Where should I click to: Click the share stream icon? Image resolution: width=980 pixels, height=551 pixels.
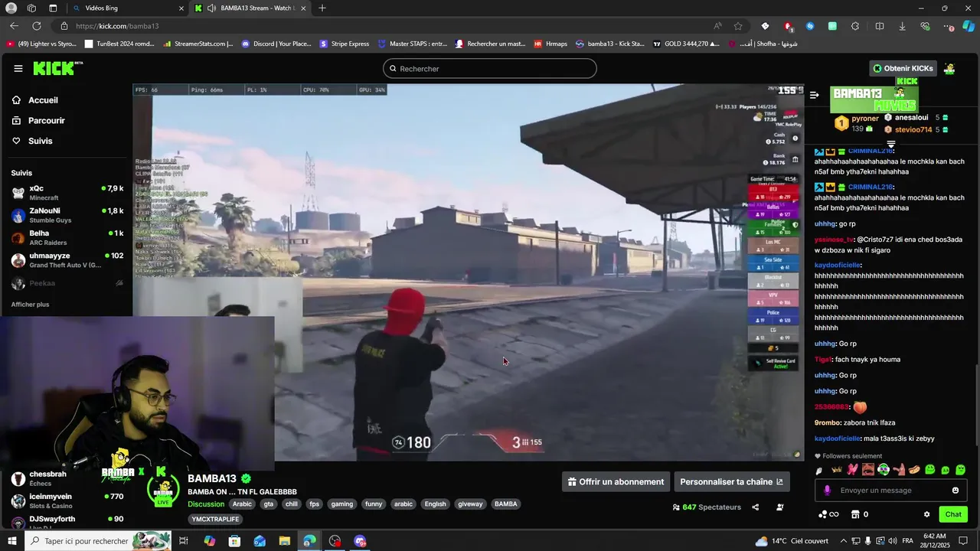(755, 507)
